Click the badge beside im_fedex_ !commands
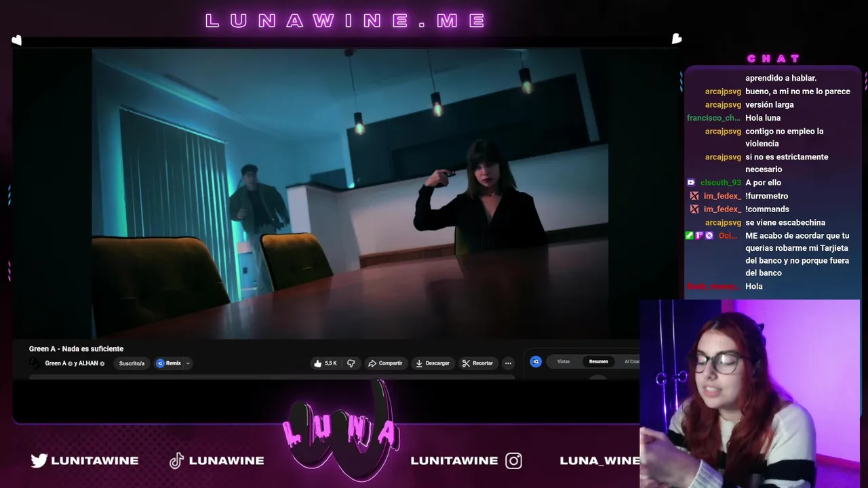The width and height of the screenshot is (868, 488). click(x=694, y=209)
